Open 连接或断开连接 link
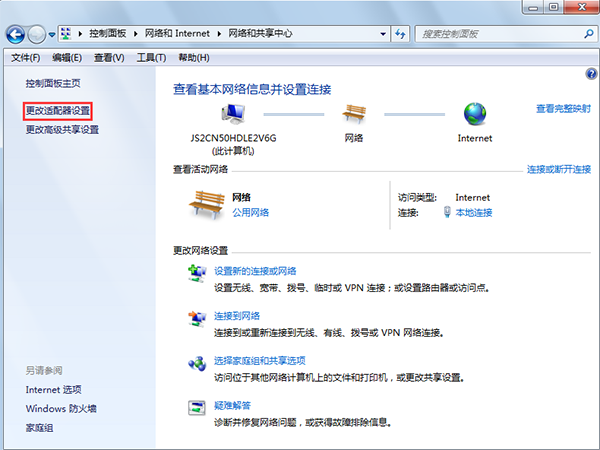The height and width of the screenshot is (450, 600). [559, 169]
